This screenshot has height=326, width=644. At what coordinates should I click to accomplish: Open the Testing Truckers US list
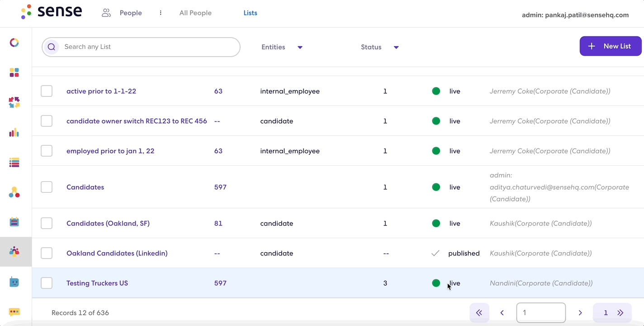pyautogui.click(x=97, y=283)
